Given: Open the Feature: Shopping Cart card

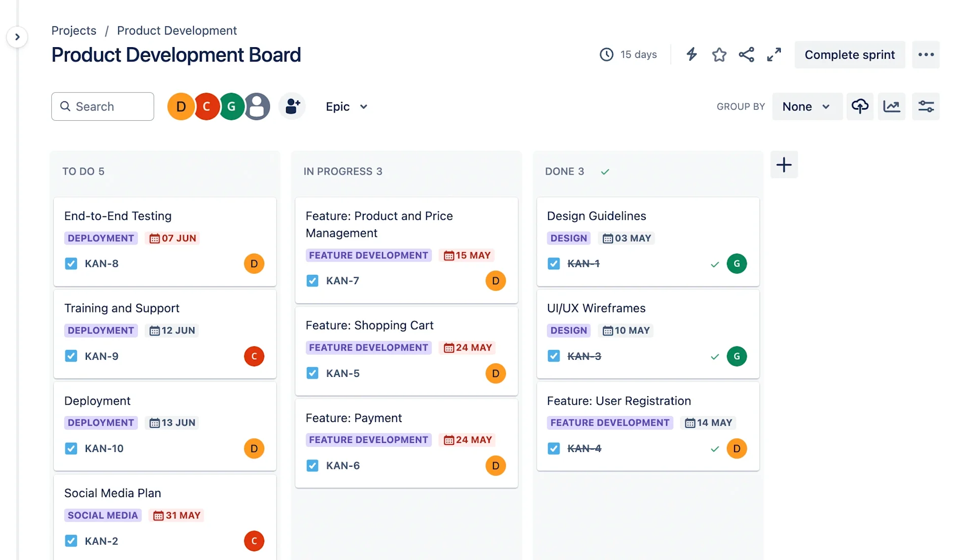Looking at the screenshot, I should (x=406, y=351).
